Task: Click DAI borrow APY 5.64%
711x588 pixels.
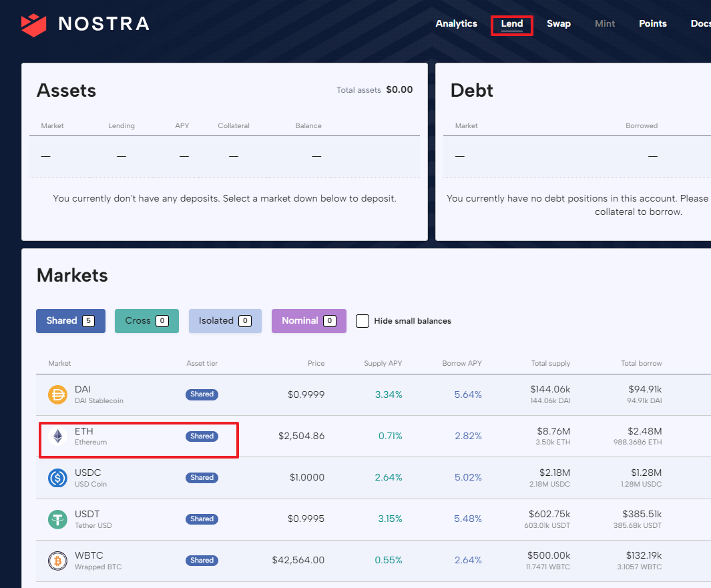Action: click(468, 394)
